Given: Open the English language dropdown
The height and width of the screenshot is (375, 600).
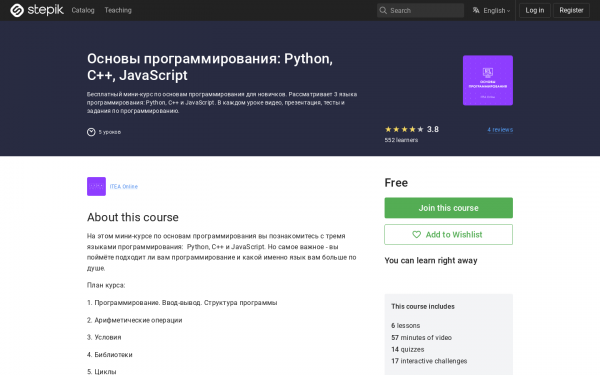Looking at the screenshot, I should tap(496, 11).
